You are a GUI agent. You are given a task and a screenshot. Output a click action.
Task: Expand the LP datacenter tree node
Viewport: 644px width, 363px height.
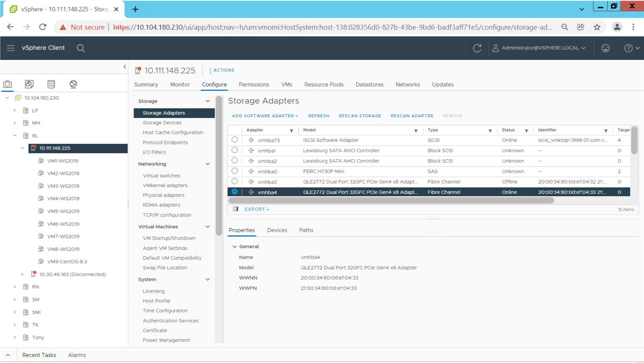(x=15, y=110)
